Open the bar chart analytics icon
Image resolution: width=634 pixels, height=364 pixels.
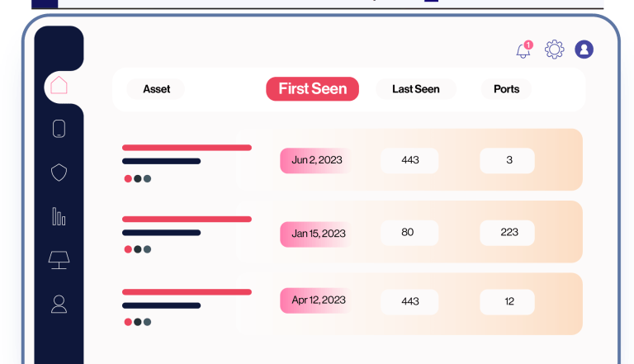pyautogui.click(x=59, y=216)
